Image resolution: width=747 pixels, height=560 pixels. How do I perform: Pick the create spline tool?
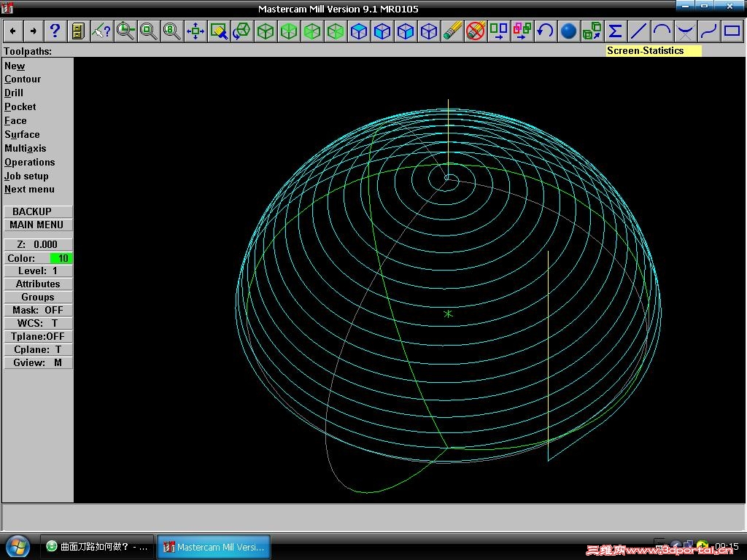click(708, 31)
